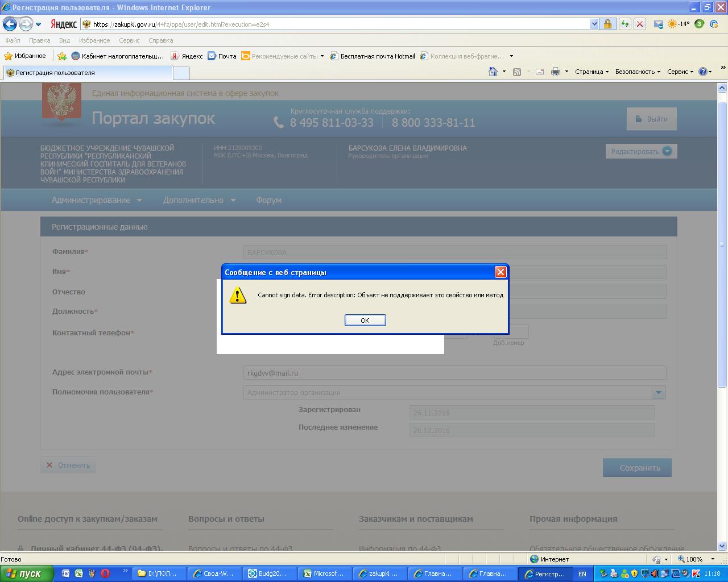This screenshot has width=728, height=582.
Task: Click the Favorites star icon
Action: click(9, 56)
